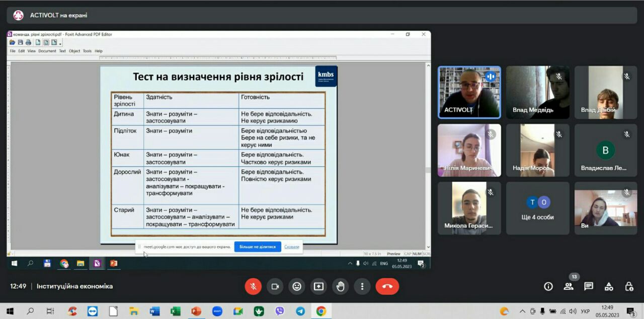
Task: Click the present screen icon
Action: coord(318,286)
